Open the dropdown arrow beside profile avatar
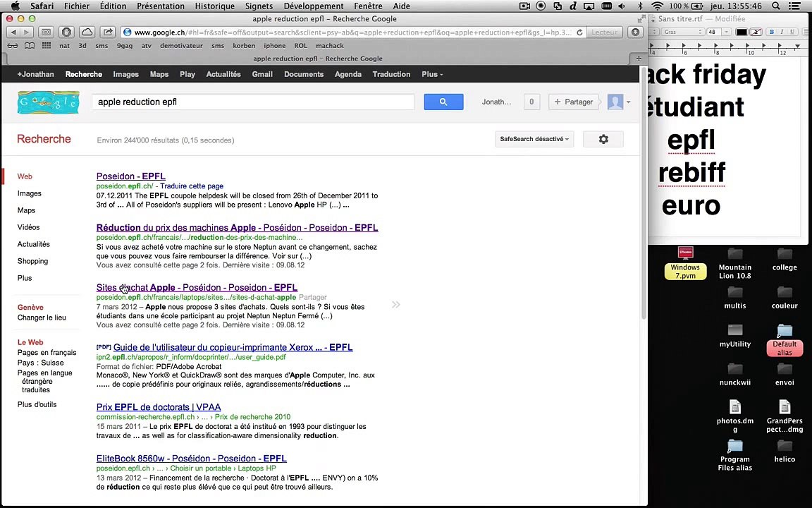 click(628, 102)
